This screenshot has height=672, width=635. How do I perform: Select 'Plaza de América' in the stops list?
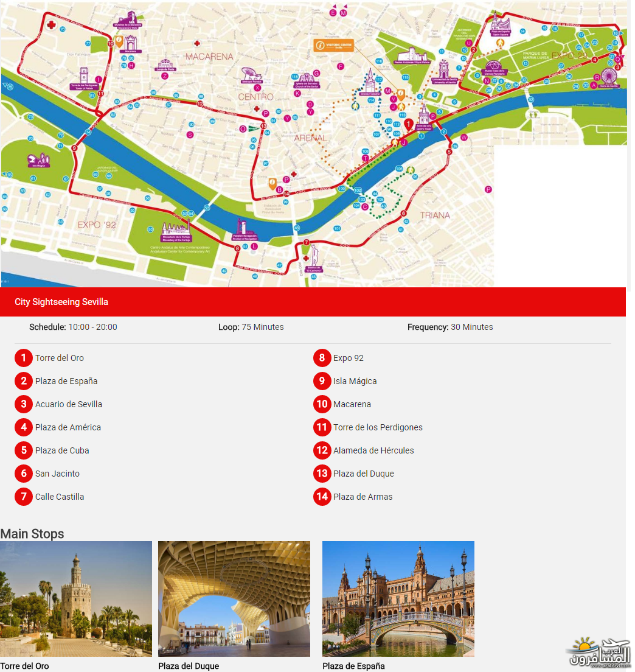(68, 427)
